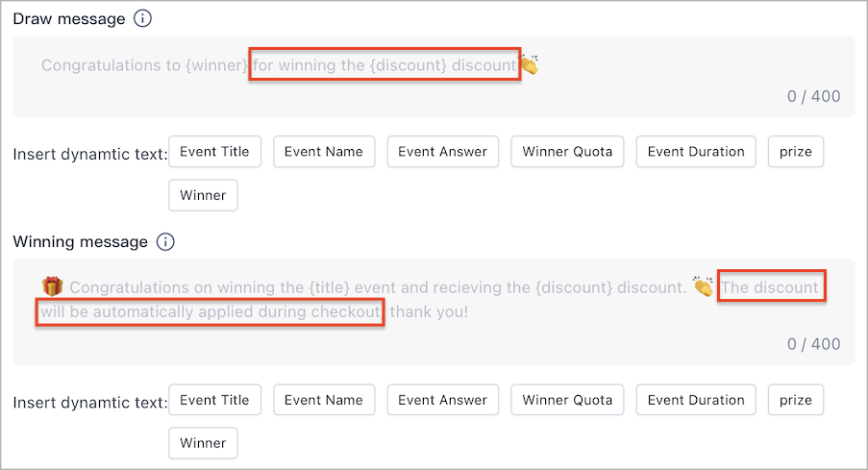Insert prize tag into Winning message
Screen dimensions: 868x470
[x=796, y=400]
